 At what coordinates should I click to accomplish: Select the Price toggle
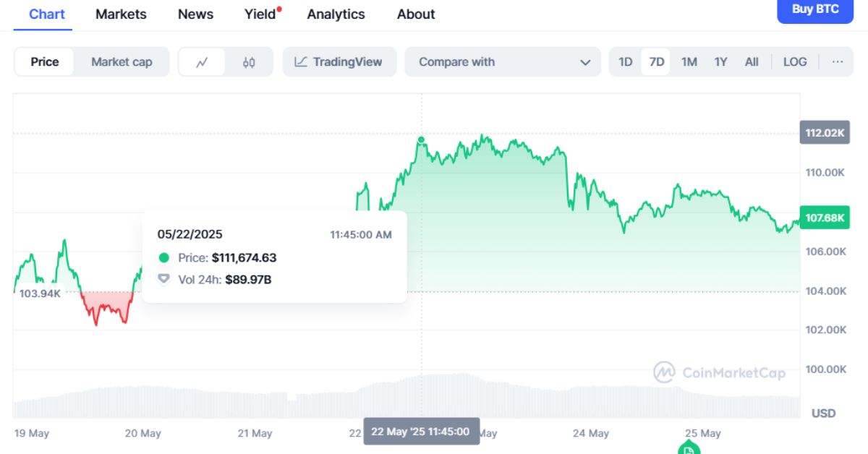click(45, 62)
